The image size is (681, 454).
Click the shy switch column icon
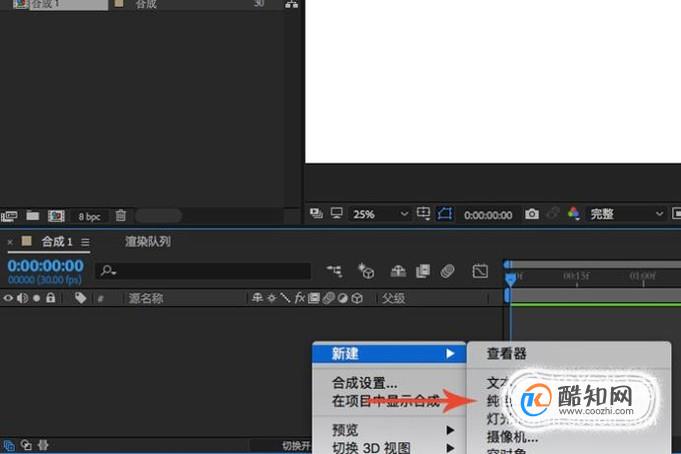coord(257,298)
